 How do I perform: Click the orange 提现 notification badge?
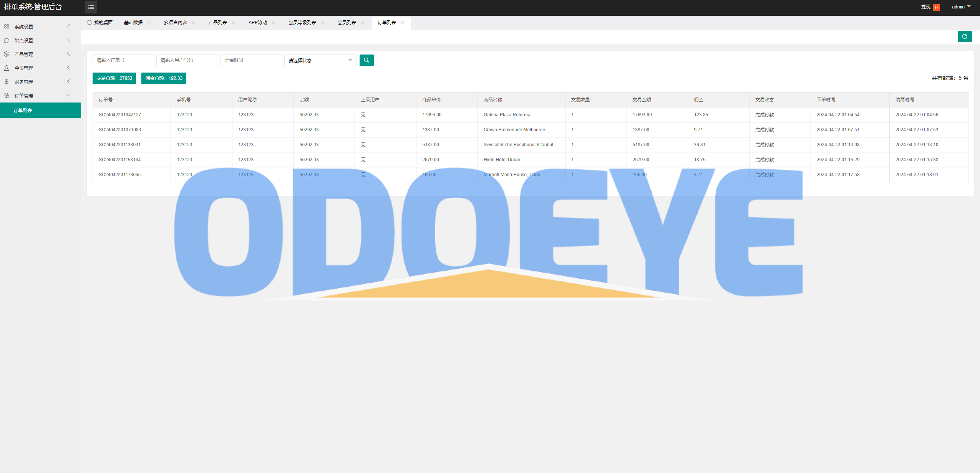click(936, 7)
